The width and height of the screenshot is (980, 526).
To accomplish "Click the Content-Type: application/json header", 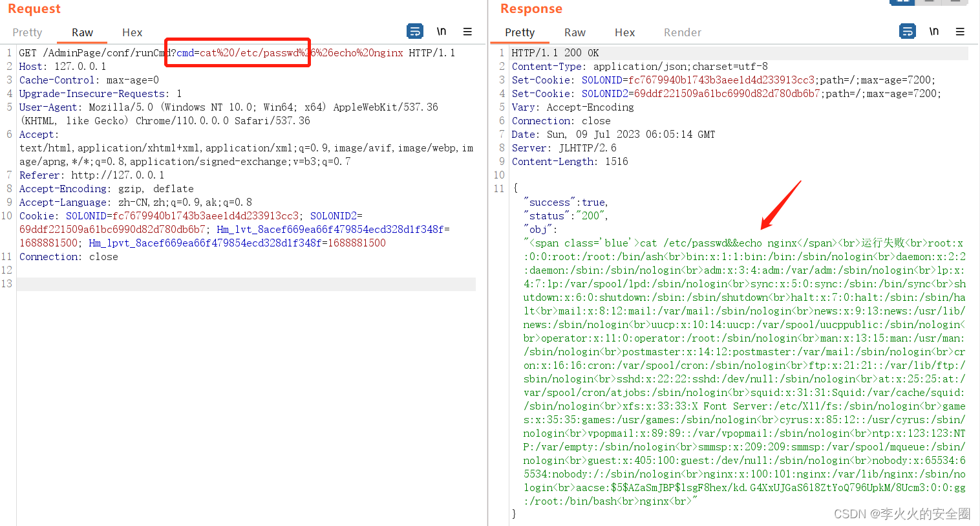I will [x=640, y=67].
